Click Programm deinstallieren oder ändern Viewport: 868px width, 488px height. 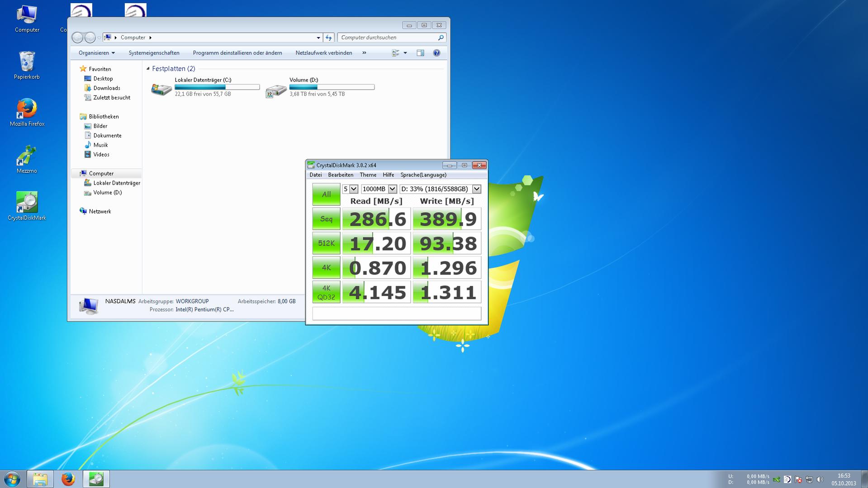click(x=237, y=53)
